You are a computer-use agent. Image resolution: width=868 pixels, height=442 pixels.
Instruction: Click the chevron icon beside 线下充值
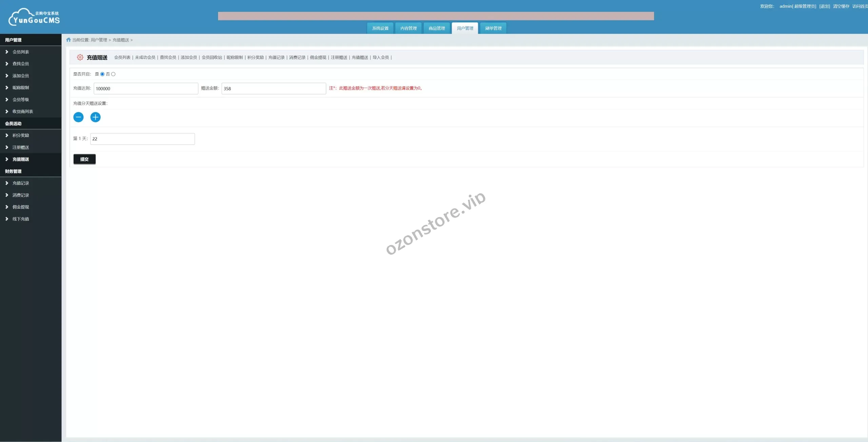[6, 219]
